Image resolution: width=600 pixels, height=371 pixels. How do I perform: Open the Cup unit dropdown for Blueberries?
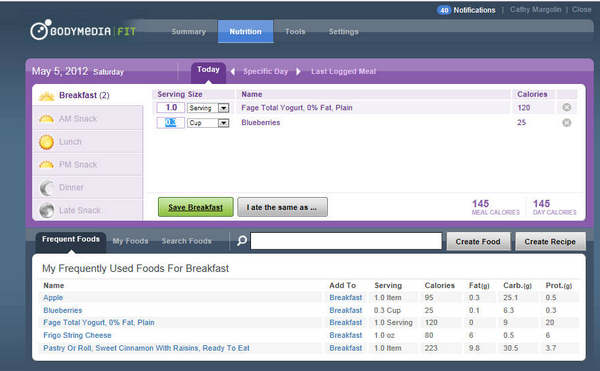click(x=223, y=123)
